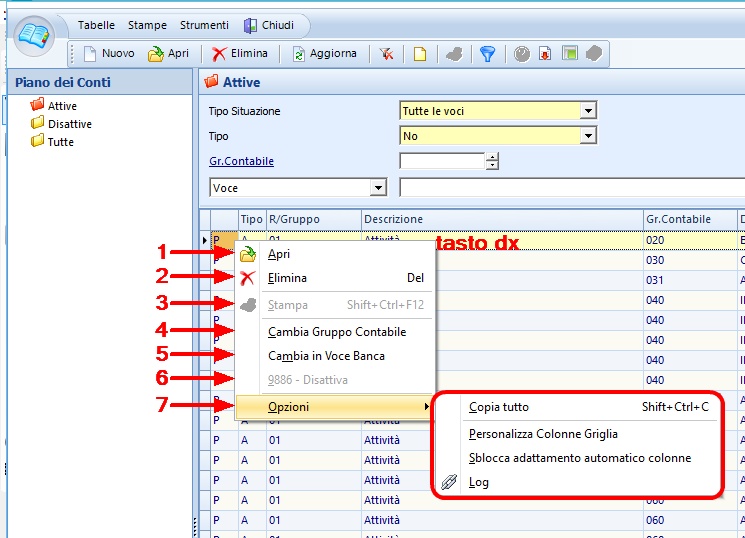Select Copia tutto in Opzioni submenu
The image size is (745, 538).
(499, 407)
